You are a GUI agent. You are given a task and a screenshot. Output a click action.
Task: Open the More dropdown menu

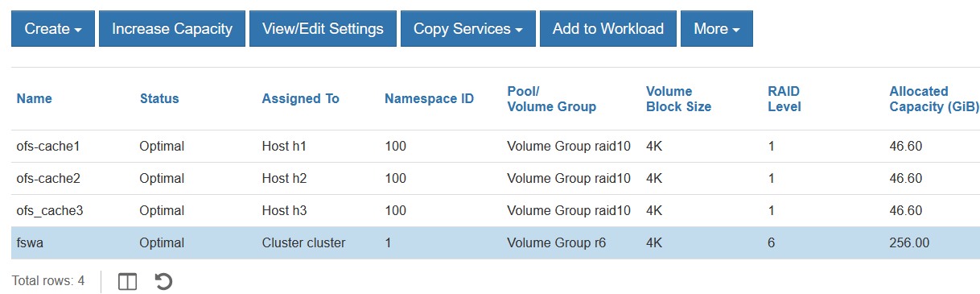[717, 29]
